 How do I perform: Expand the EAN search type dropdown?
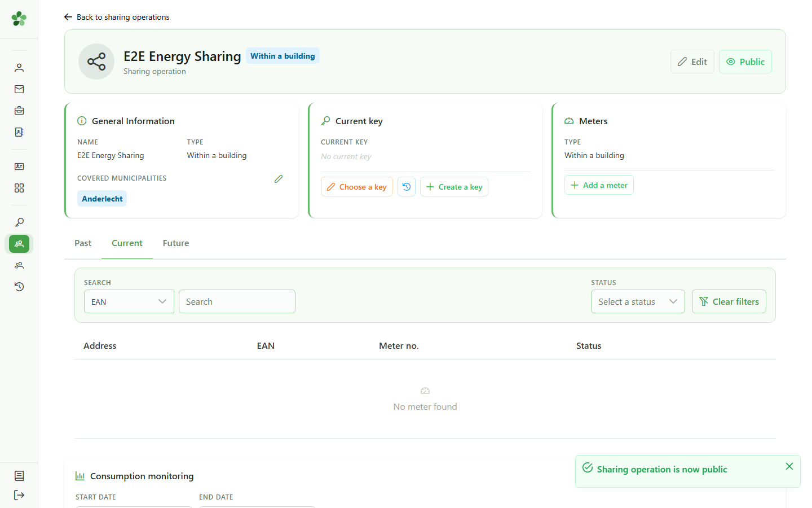[x=129, y=301]
